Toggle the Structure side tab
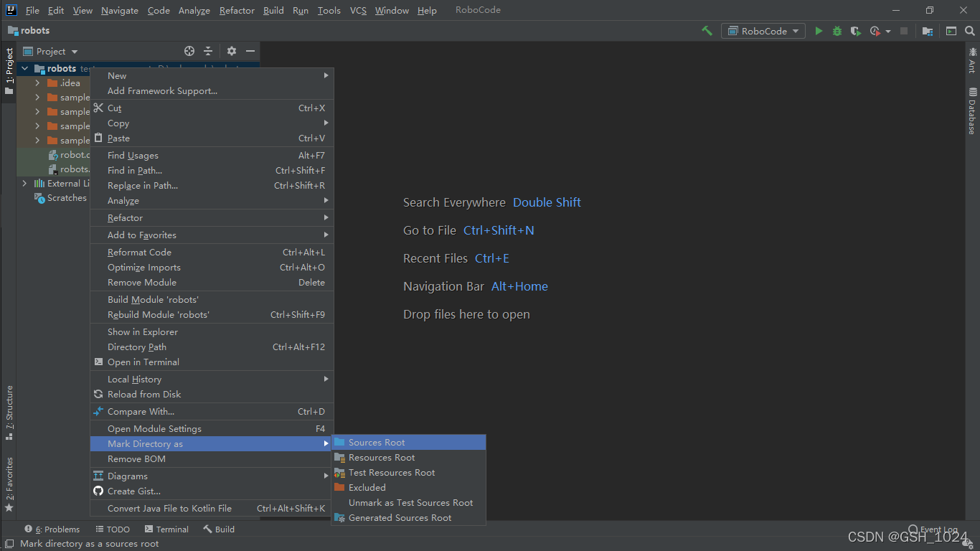The height and width of the screenshot is (551, 980). click(x=9, y=413)
